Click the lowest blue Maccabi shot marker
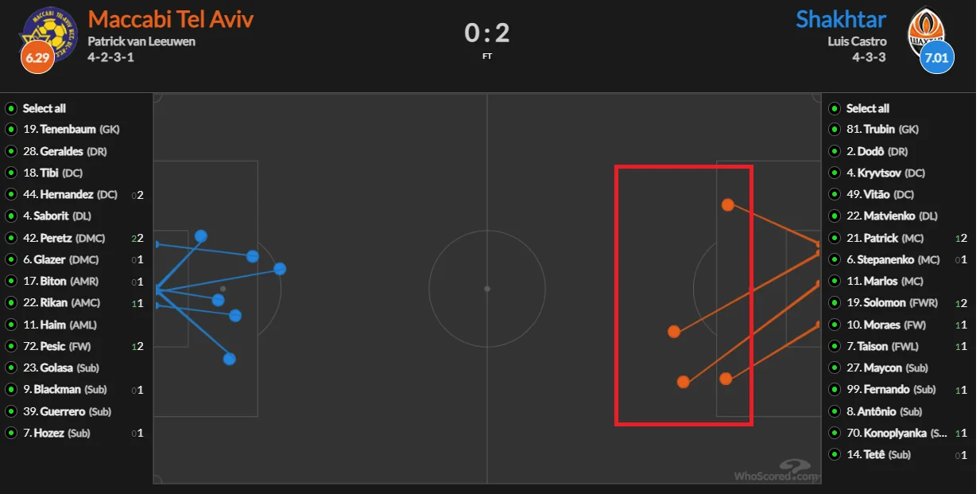980x494 pixels. (230, 359)
